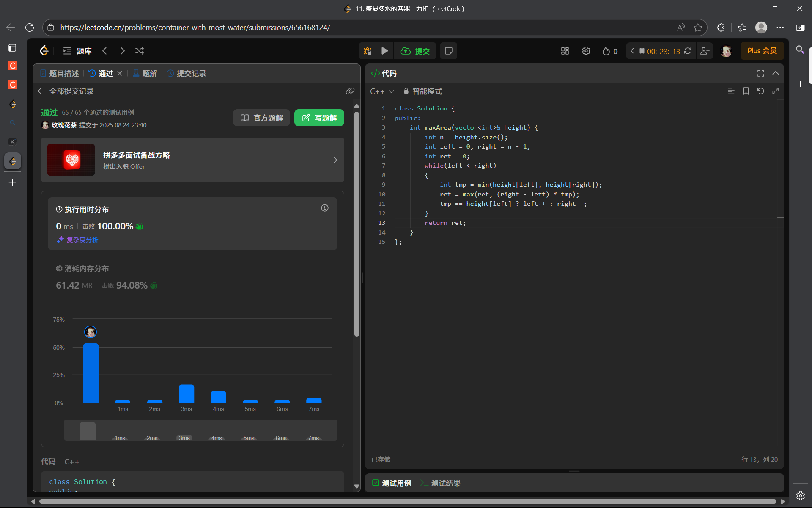Viewport: 812px width, 508px height.
Task: Open layout grid icon
Action: [565, 51]
